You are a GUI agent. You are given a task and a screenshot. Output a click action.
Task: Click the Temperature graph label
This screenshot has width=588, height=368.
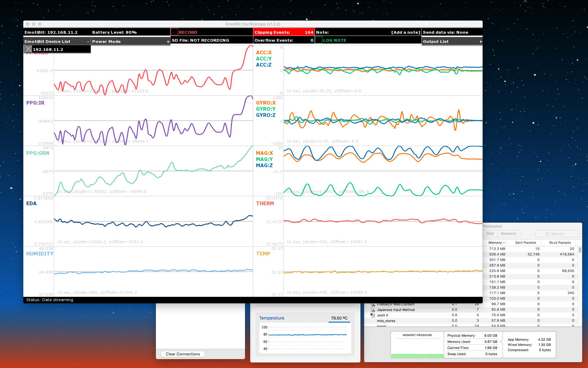[x=272, y=318]
